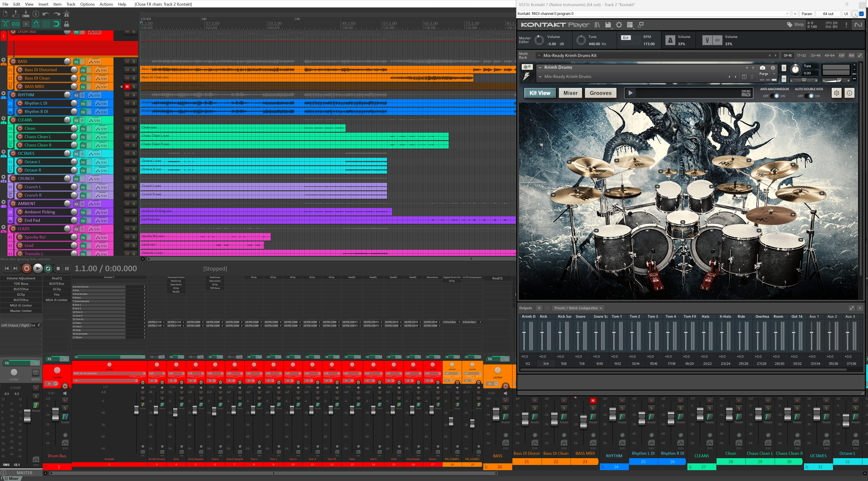
Task: Adjust the Kick output fader in Outputs
Action: pos(542,333)
